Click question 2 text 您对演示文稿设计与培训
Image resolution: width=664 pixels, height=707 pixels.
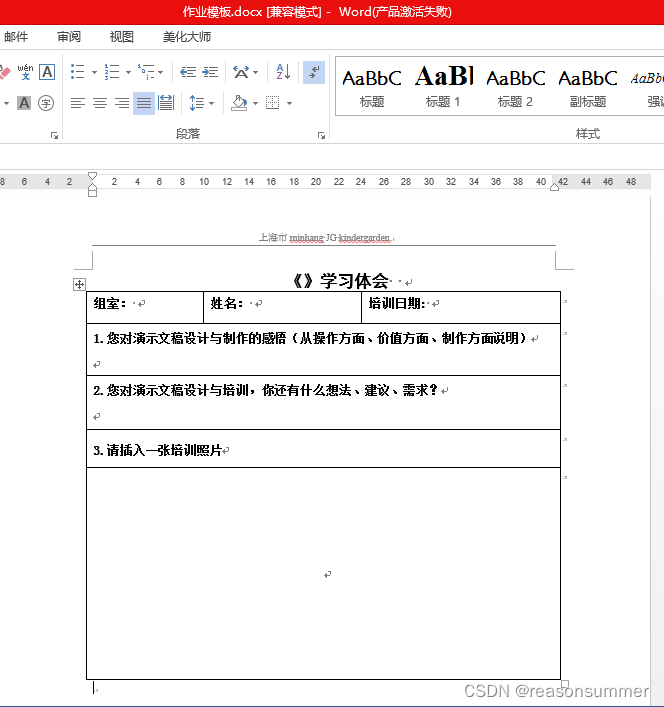tap(178, 390)
